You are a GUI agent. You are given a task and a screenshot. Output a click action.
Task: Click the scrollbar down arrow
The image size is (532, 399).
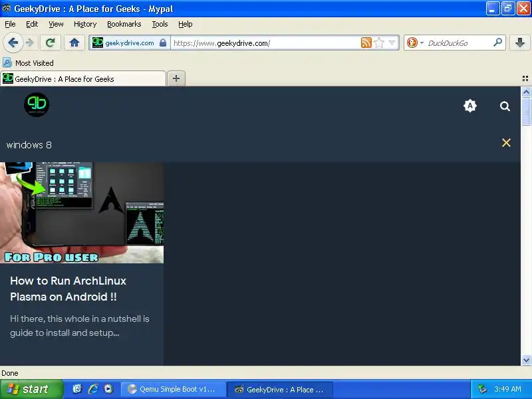[x=526, y=360]
